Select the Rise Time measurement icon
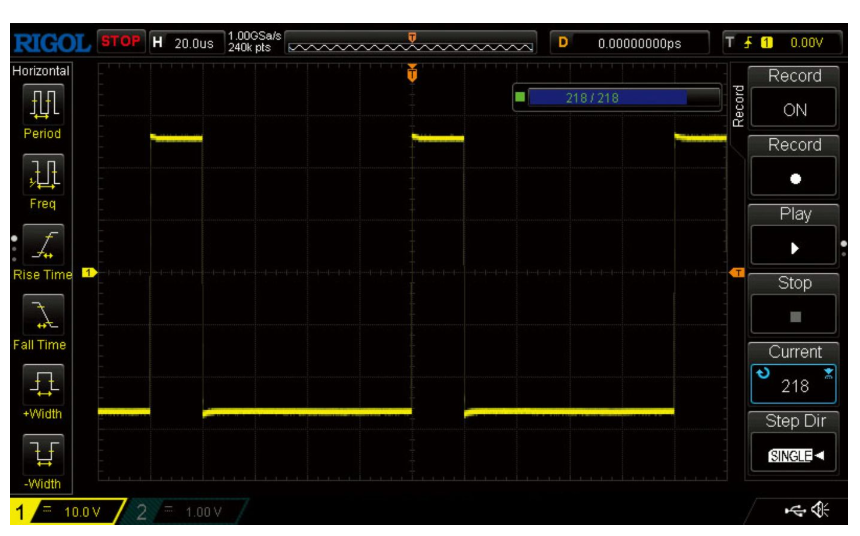Image resolution: width=860 pixels, height=536 pixels. click(x=43, y=245)
